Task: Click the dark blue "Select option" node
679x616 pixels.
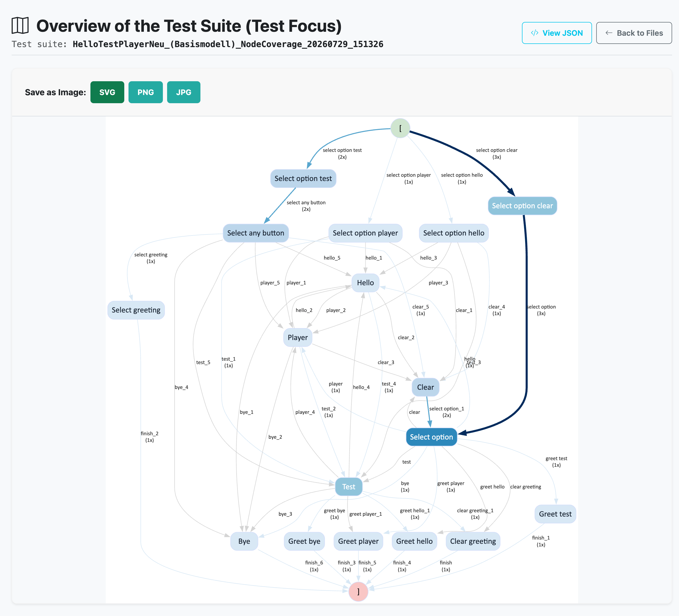Action: pos(432,437)
